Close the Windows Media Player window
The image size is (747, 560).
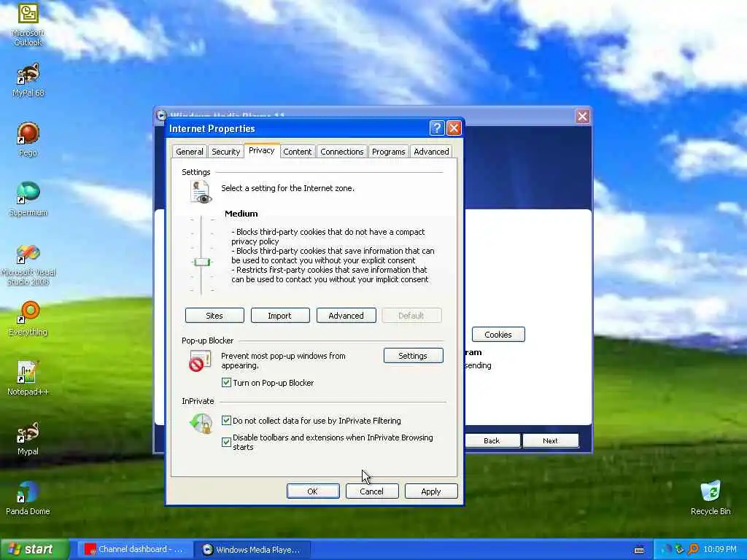pyautogui.click(x=582, y=116)
